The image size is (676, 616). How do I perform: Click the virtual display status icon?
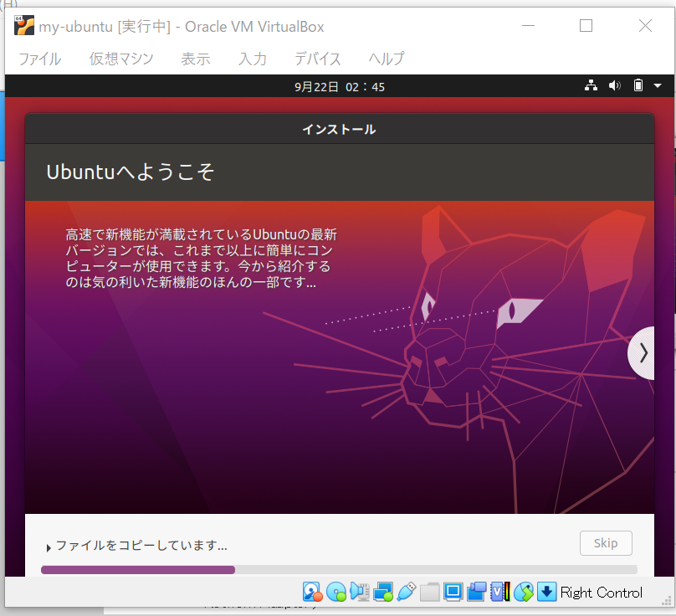(453, 592)
